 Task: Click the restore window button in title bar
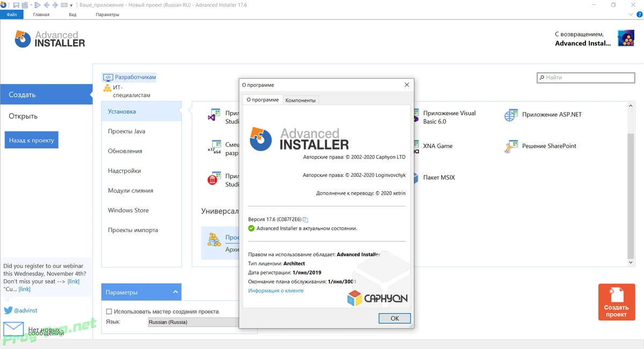click(x=613, y=5)
